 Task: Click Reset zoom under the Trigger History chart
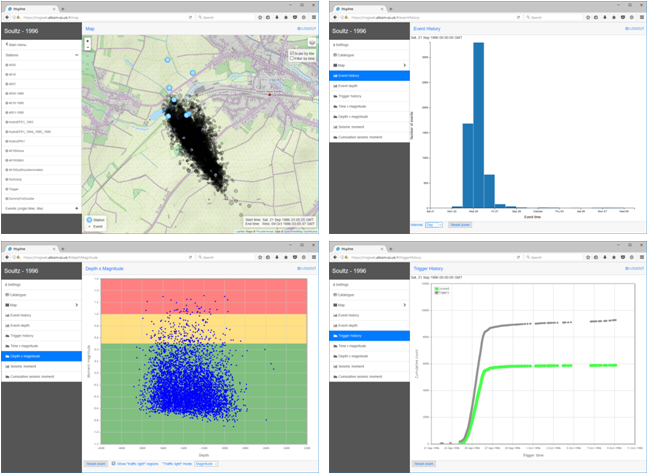point(424,464)
